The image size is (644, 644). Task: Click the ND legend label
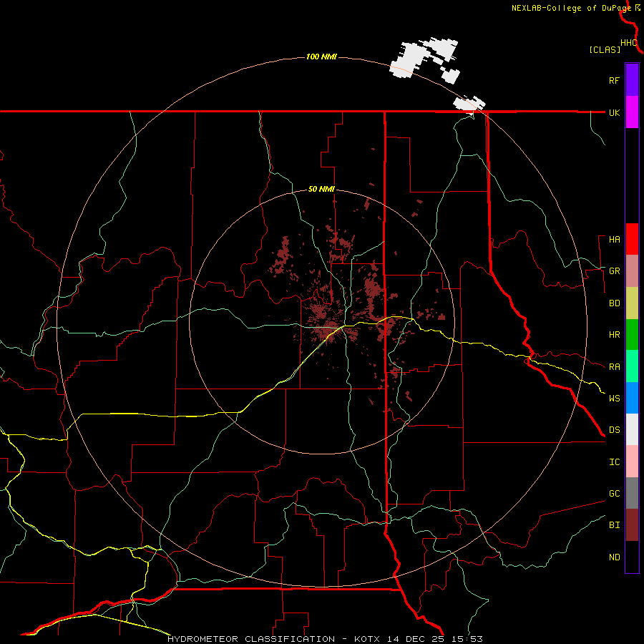[x=614, y=557]
